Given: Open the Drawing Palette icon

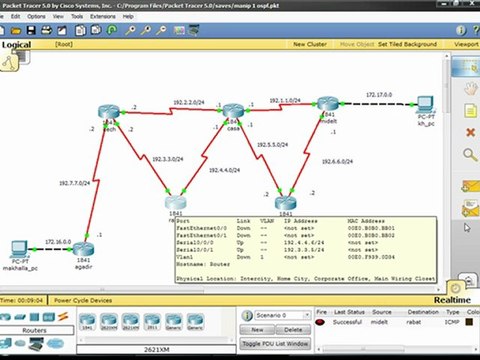Looking at the screenshot, I should coord(179,30).
